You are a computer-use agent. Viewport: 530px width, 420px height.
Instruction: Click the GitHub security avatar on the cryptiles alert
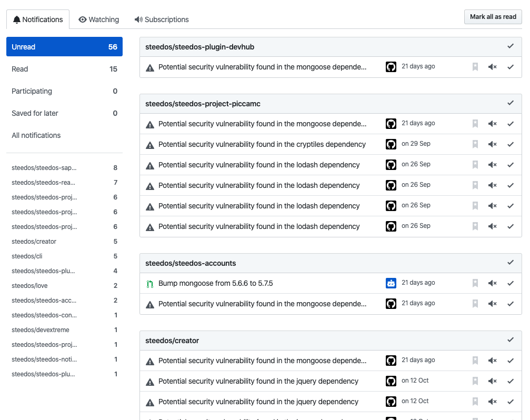pos(391,144)
